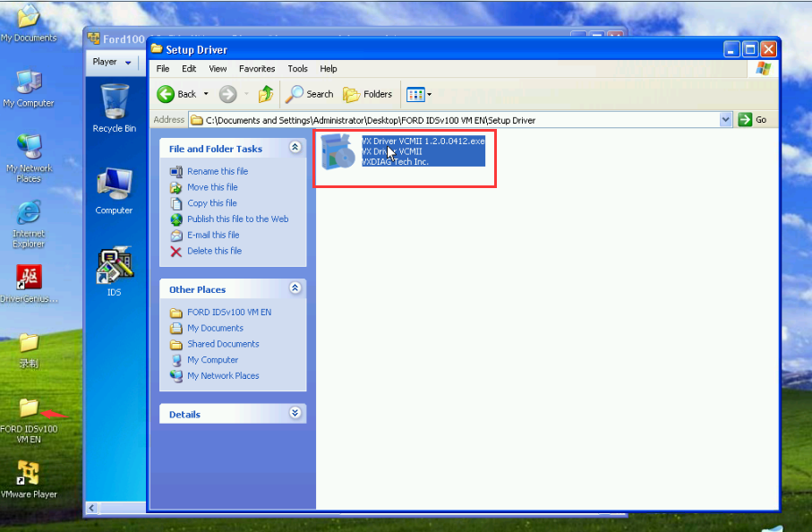Click Delete this file
The image size is (812, 532).
214,251
